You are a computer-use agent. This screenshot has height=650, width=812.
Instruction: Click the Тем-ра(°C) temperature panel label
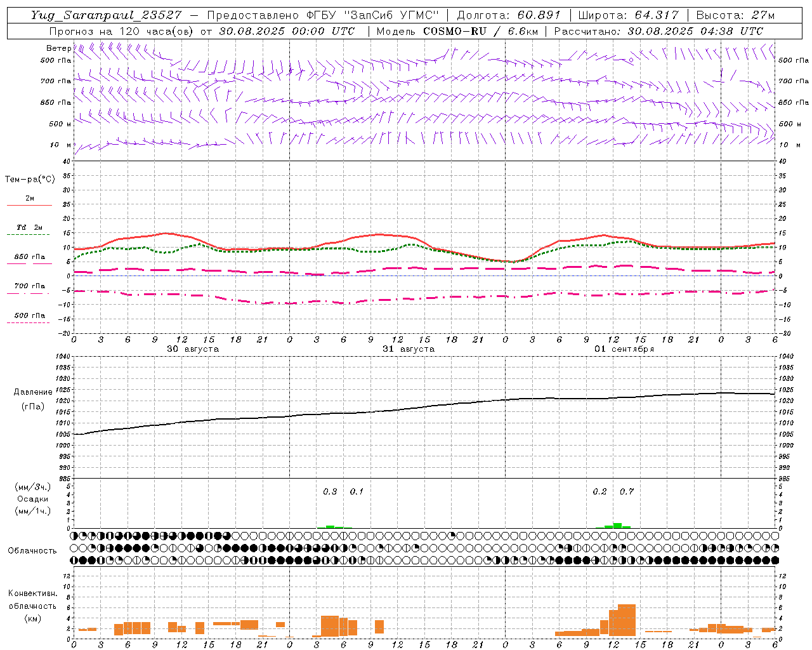[30, 180]
